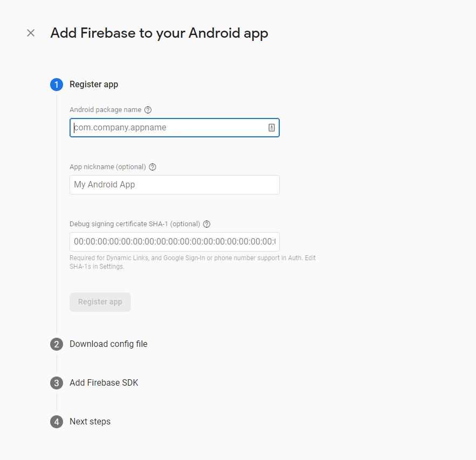Click autofill icon inside package name field
476x460 pixels.
click(272, 128)
